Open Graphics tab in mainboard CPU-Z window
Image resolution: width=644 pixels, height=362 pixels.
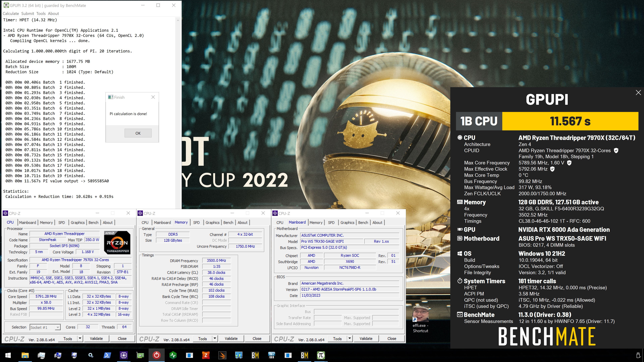coord(347,222)
